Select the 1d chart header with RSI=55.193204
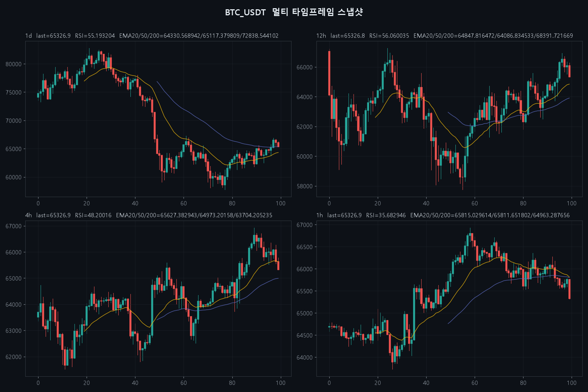The image size is (588, 392). (152, 36)
